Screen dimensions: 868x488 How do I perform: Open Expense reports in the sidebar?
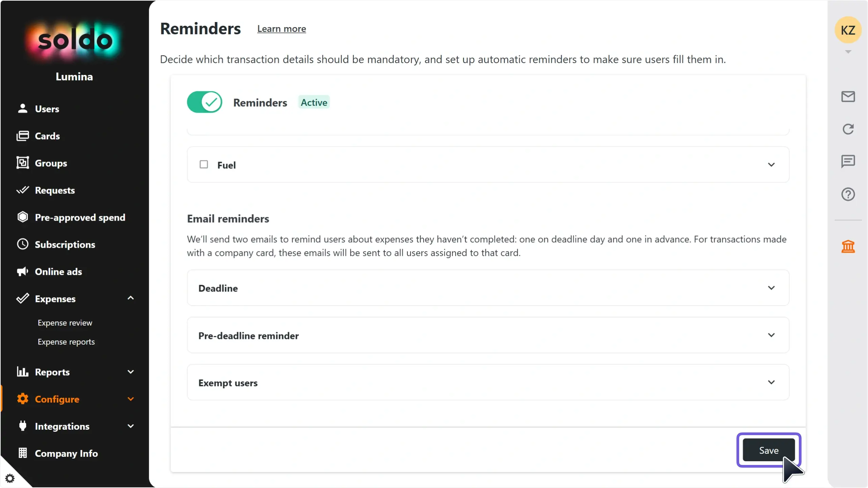click(x=66, y=342)
